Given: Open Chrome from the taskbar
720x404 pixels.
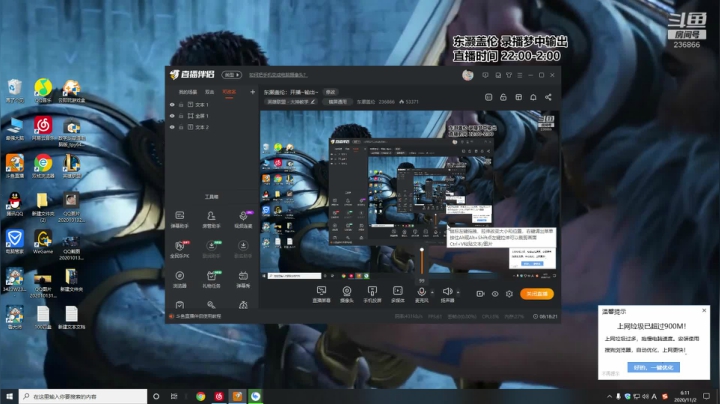Looking at the screenshot, I should point(201,396).
